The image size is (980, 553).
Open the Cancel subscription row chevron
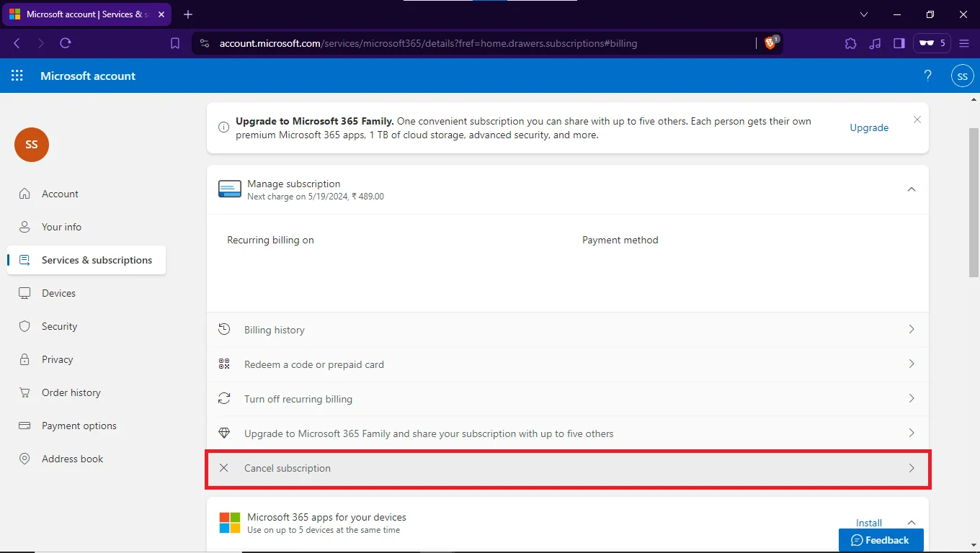click(912, 468)
